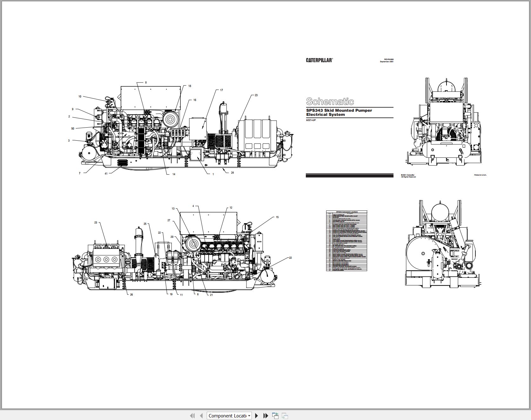
Task: Click the go to next view icon
Action: coord(285,416)
